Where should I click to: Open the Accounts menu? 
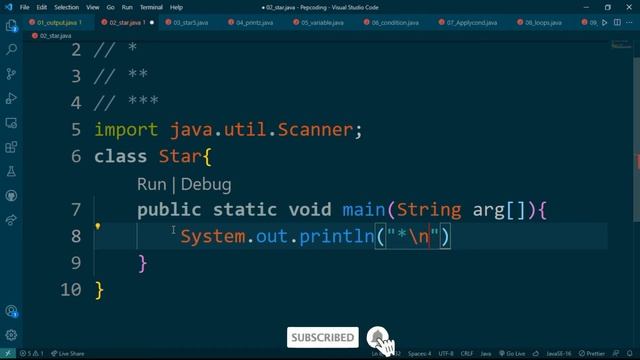(11, 311)
